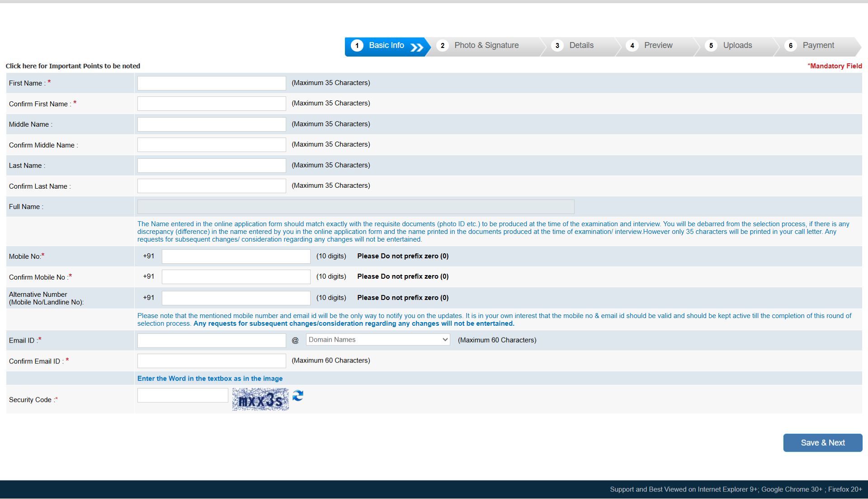Viewport: 868px width, 499px height.
Task: Click the Confirm First Name field
Action: (212, 104)
